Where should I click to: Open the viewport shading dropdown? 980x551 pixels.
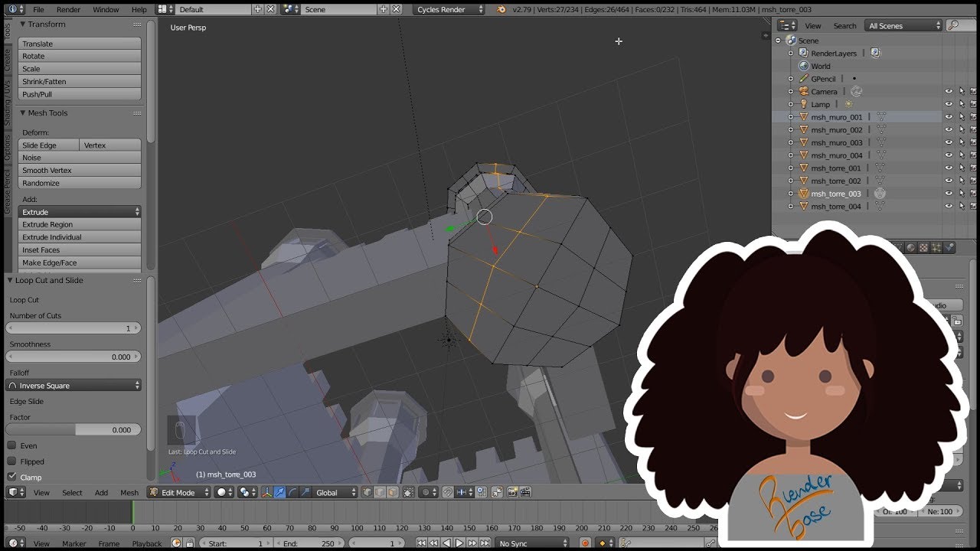point(224,492)
